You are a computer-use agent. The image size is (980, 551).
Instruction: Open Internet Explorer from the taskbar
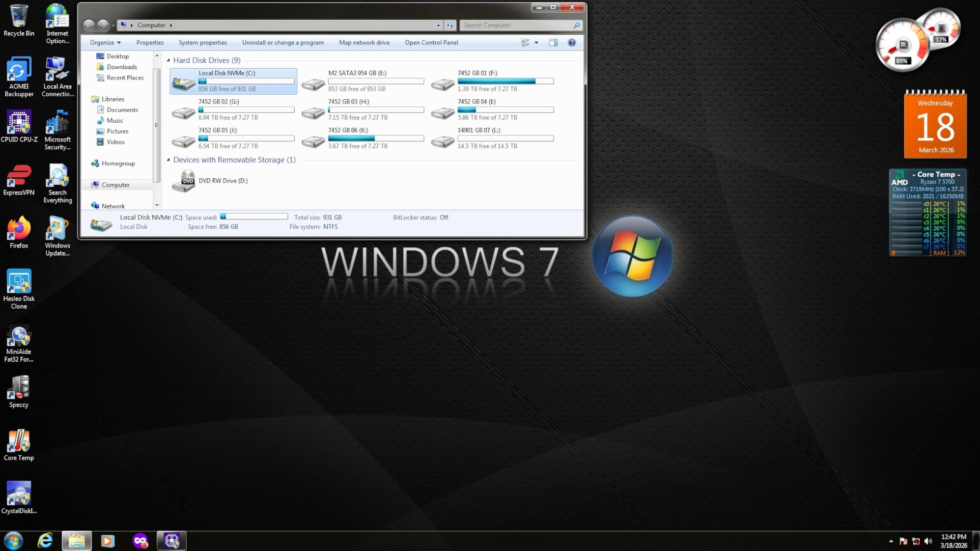pos(45,541)
